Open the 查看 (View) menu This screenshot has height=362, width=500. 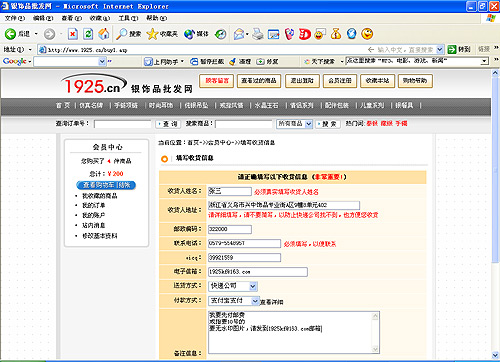click(72, 18)
